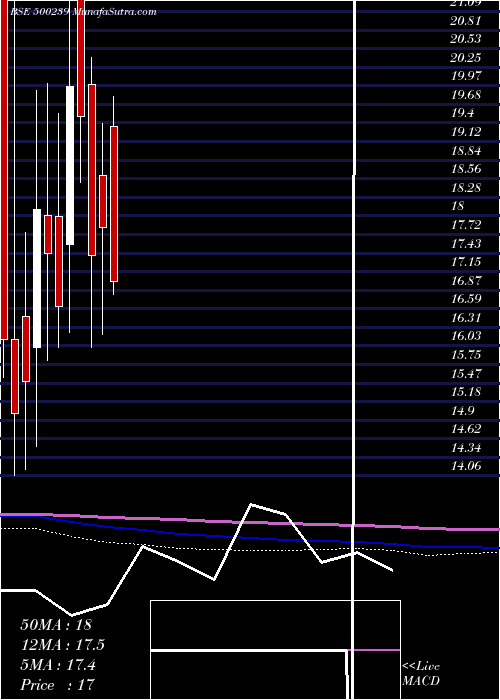Click the 15.75 price axis label
This screenshot has height=700, width=500.
(466, 354)
